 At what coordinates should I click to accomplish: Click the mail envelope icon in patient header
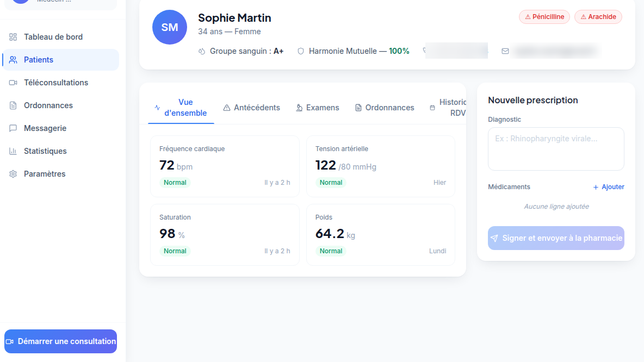pyautogui.click(x=505, y=51)
